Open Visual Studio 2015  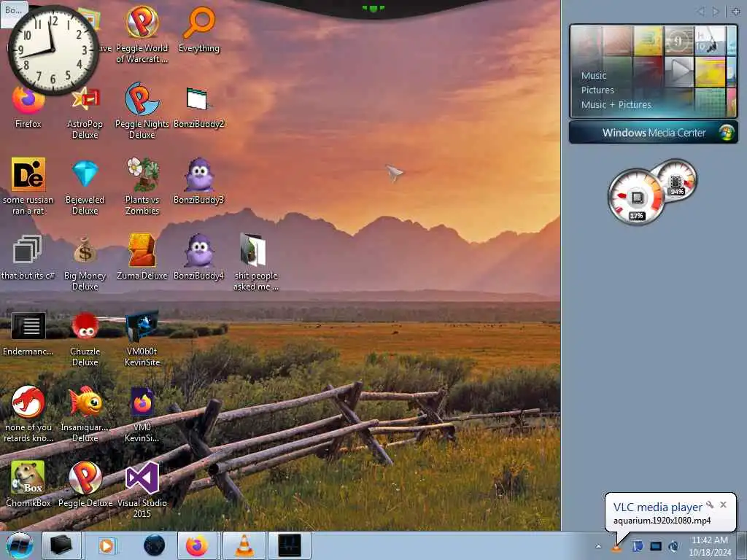tap(142, 489)
